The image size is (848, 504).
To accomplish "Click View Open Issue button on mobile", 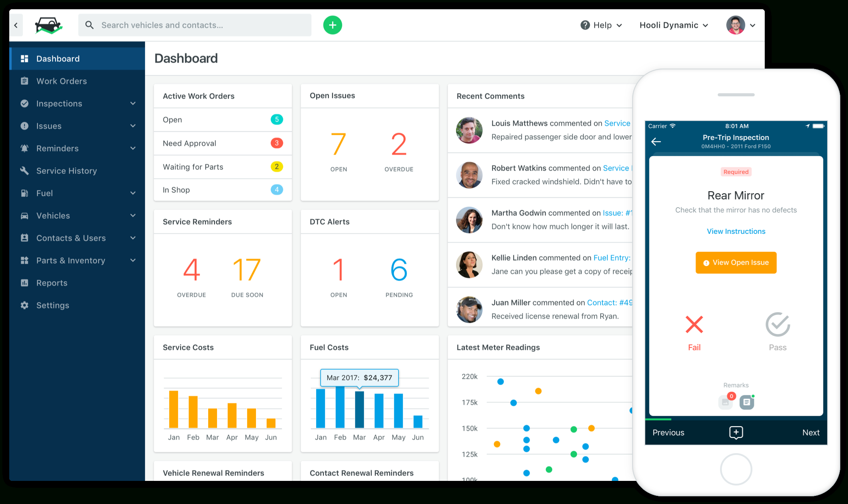I will 735,263.
